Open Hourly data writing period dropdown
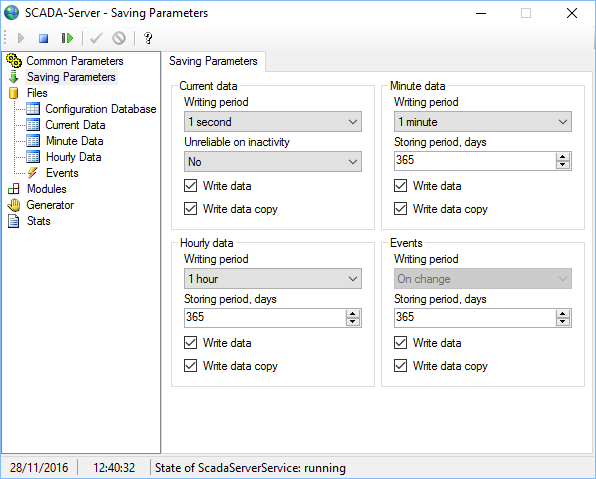Image resolution: width=596 pixels, height=479 pixels. [273, 279]
